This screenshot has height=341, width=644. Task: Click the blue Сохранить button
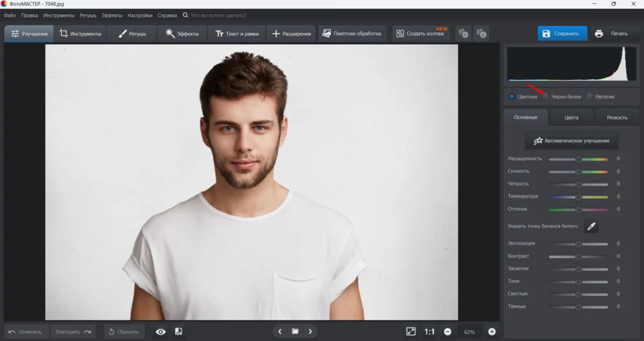[562, 34]
